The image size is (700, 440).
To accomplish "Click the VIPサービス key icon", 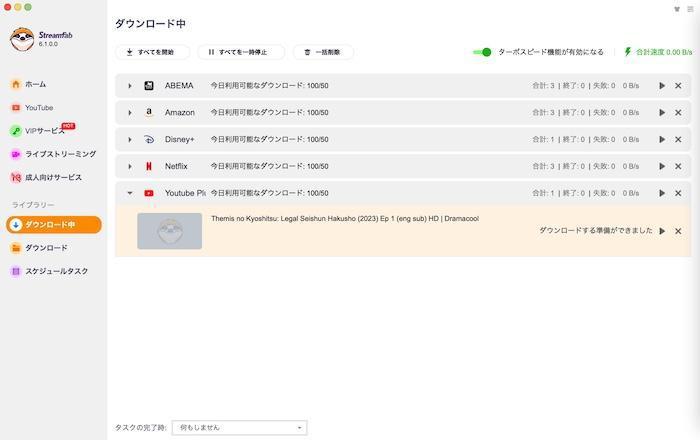I will click(x=16, y=131).
